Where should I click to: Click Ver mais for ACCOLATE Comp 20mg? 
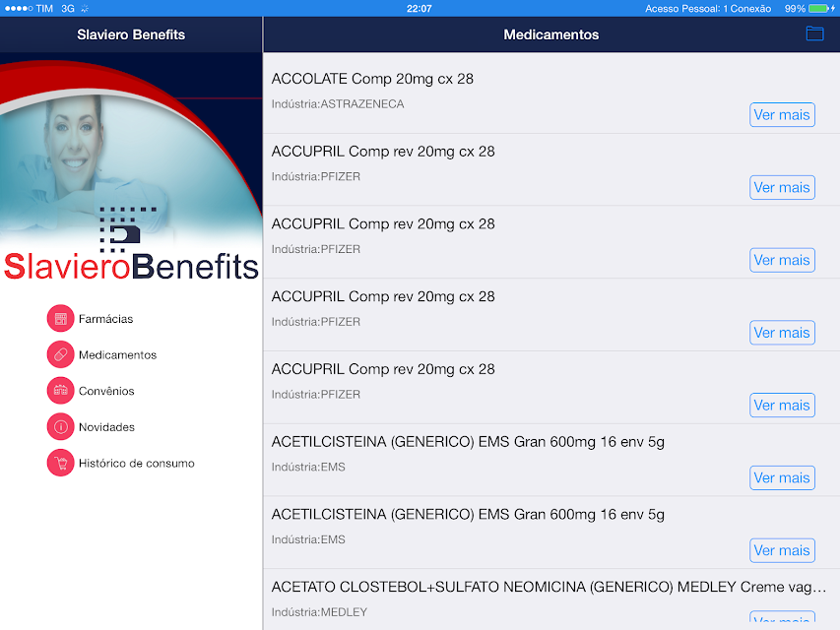click(782, 114)
